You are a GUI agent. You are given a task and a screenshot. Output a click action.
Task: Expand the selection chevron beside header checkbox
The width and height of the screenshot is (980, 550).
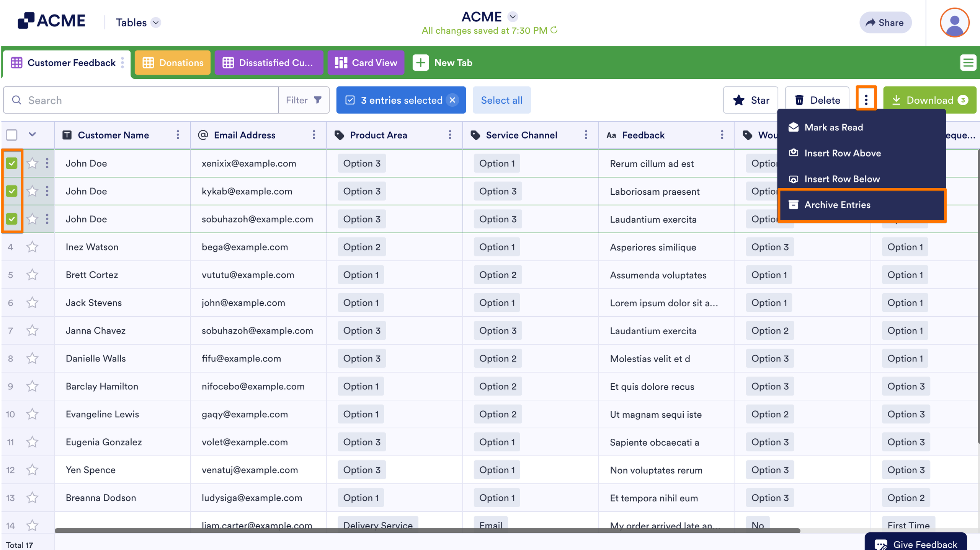pos(32,135)
